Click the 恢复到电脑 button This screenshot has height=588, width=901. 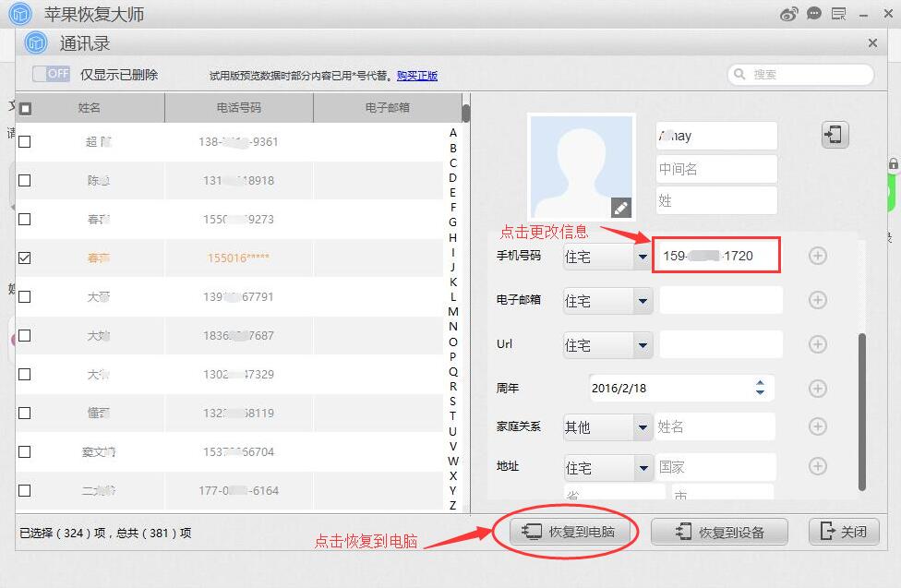pos(567,532)
